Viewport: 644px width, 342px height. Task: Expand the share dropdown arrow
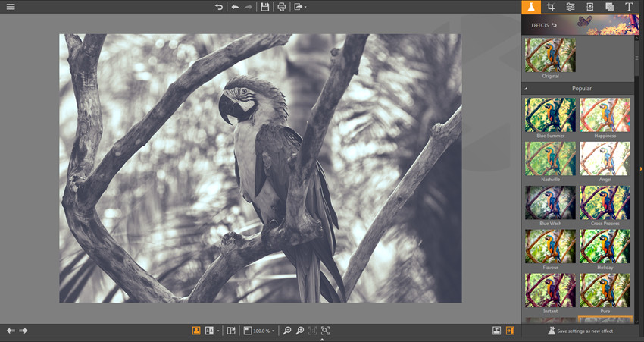pos(305,7)
